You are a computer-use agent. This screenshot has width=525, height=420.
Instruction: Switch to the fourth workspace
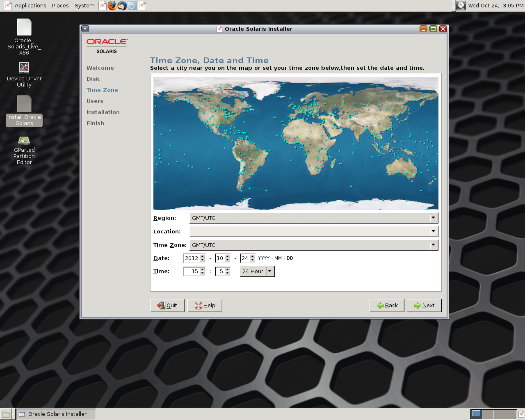pos(511,414)
